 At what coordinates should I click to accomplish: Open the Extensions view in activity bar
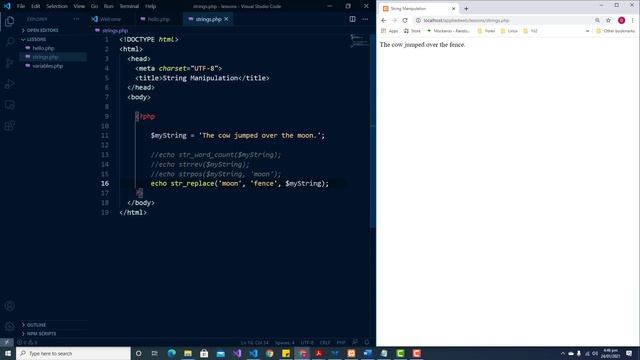point(9,126)
